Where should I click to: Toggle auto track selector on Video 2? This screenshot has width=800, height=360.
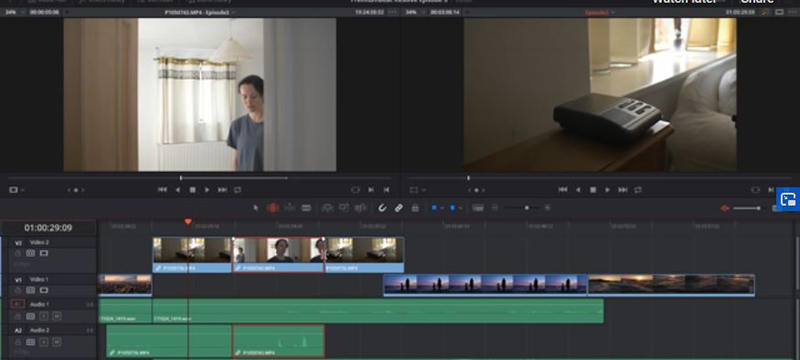coord(31,253)
